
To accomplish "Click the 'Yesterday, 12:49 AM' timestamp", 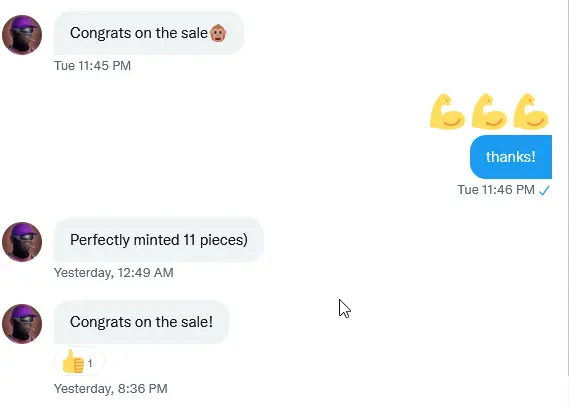I will (114, 272).
